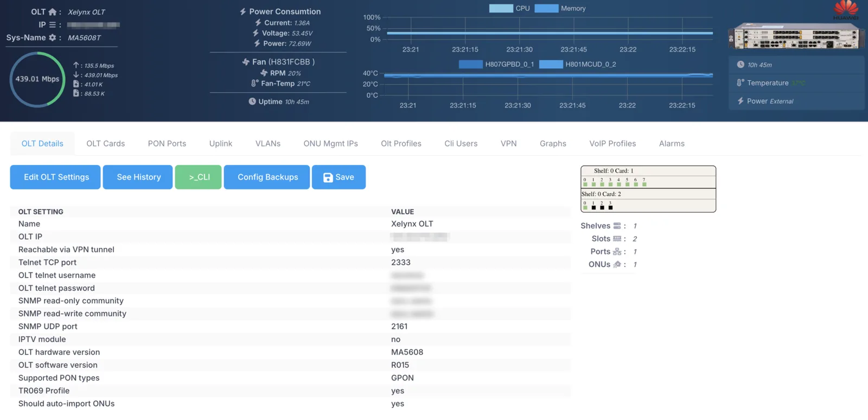Click the file upload icon beside 41.01 K

coord(76,84)
